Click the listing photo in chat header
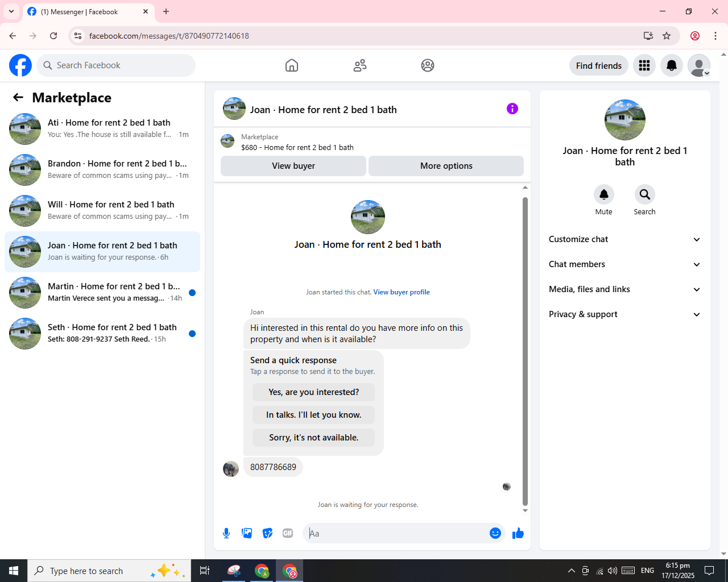728x582 pixels. tap(234, 109)
